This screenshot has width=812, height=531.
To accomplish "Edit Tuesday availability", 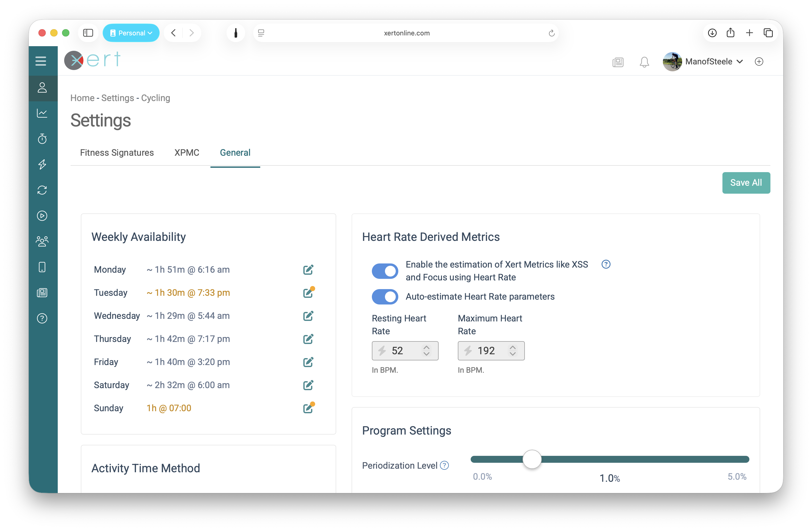I will point(308,293).
